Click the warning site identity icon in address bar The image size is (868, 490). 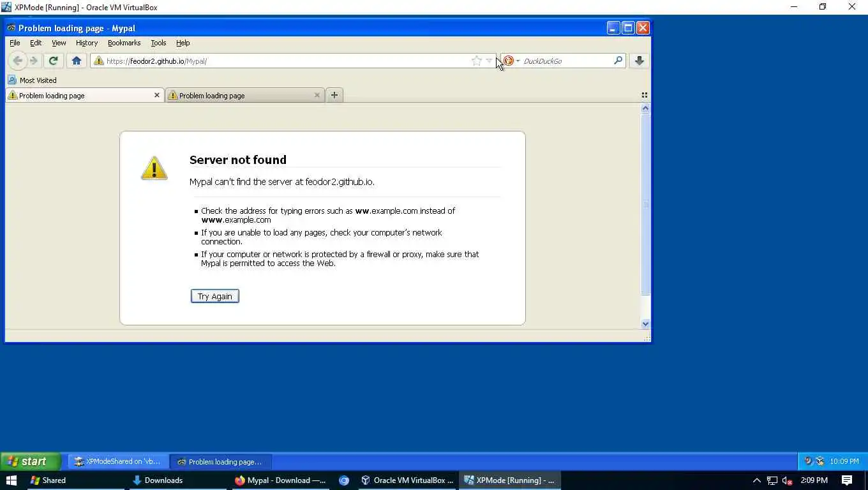[99, 61]
